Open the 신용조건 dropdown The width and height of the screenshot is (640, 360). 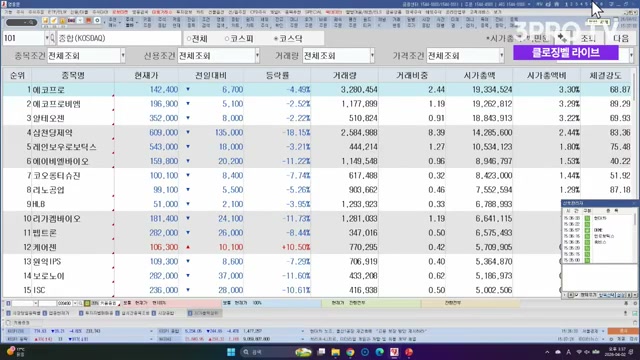coord(218,56)
